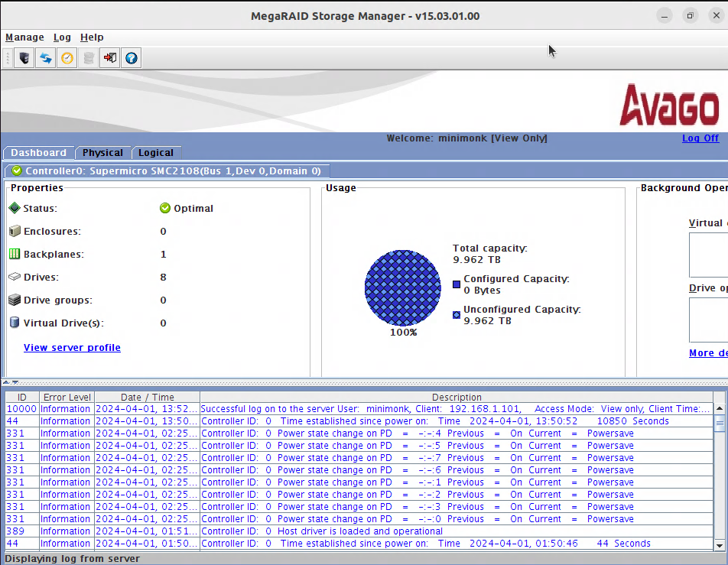
Task: Sort log by ID column header
Action: [22, 398]
